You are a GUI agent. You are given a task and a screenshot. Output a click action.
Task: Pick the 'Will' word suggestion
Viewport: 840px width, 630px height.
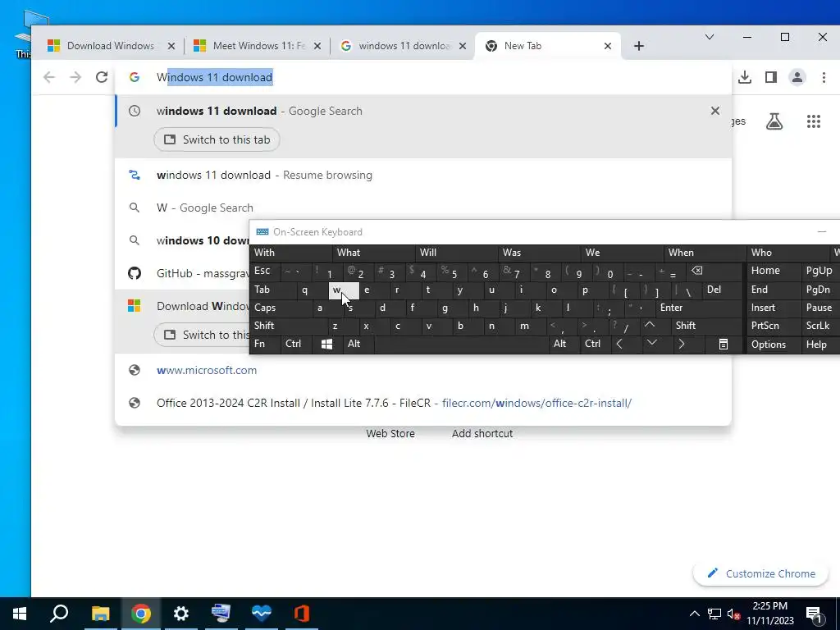[456, 253]
